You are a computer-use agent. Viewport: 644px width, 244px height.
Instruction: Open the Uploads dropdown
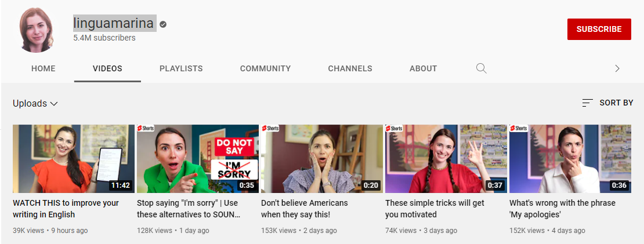[35, 104]
